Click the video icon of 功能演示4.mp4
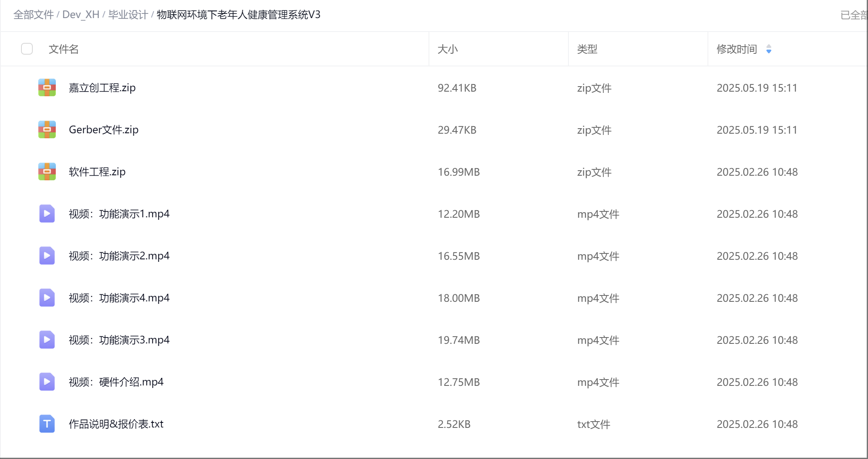 [x=47, y=298]
